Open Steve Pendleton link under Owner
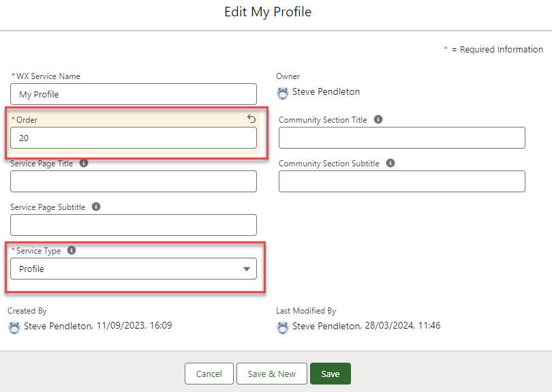 [x=326, y=92]
